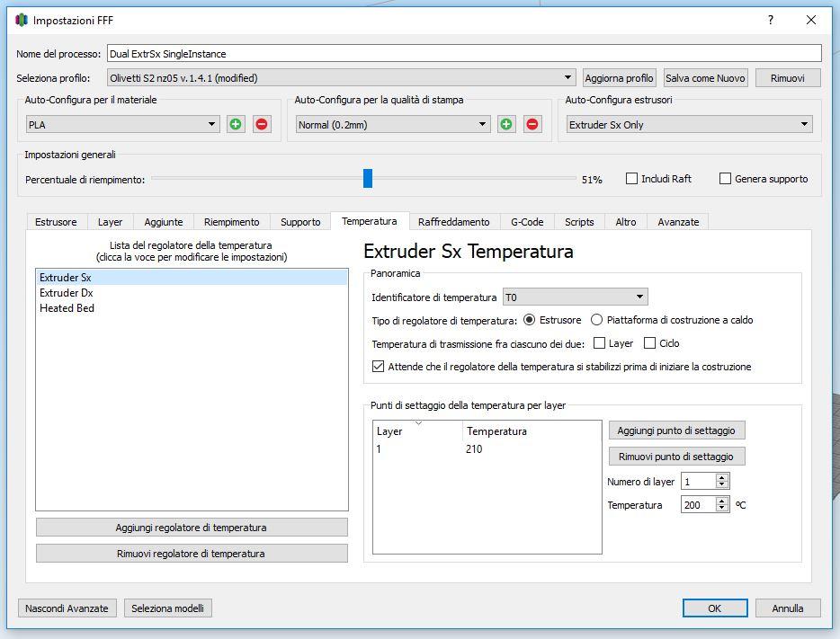Click the infill percentage slider handle
Viewport: 840px width, 639px height.
click(368, 179)
